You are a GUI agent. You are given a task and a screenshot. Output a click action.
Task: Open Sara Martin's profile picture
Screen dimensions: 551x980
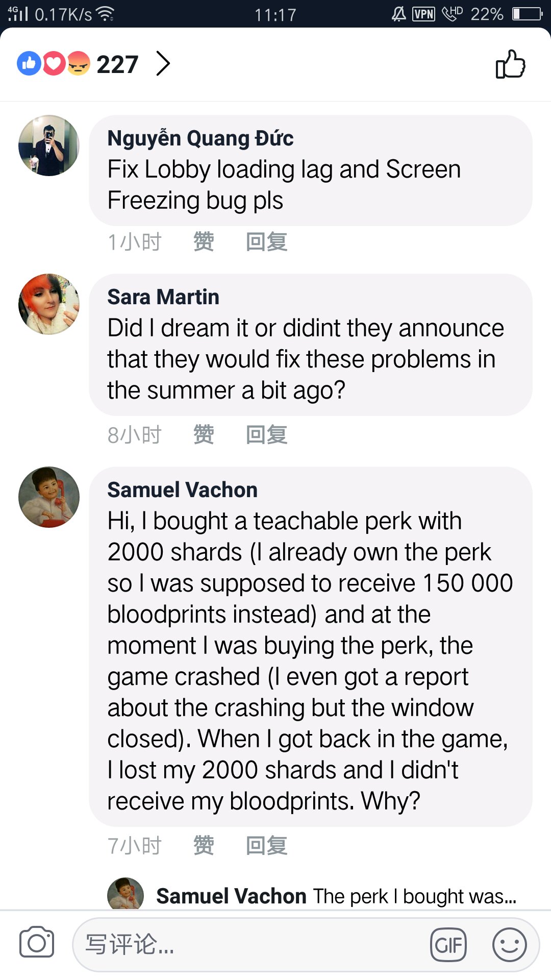[x=49, y=304]
